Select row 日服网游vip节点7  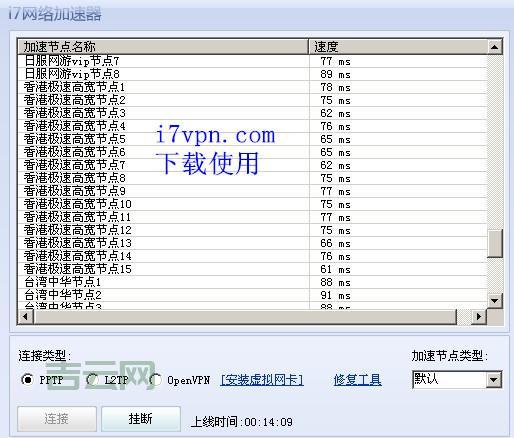[x=252, y=61]
